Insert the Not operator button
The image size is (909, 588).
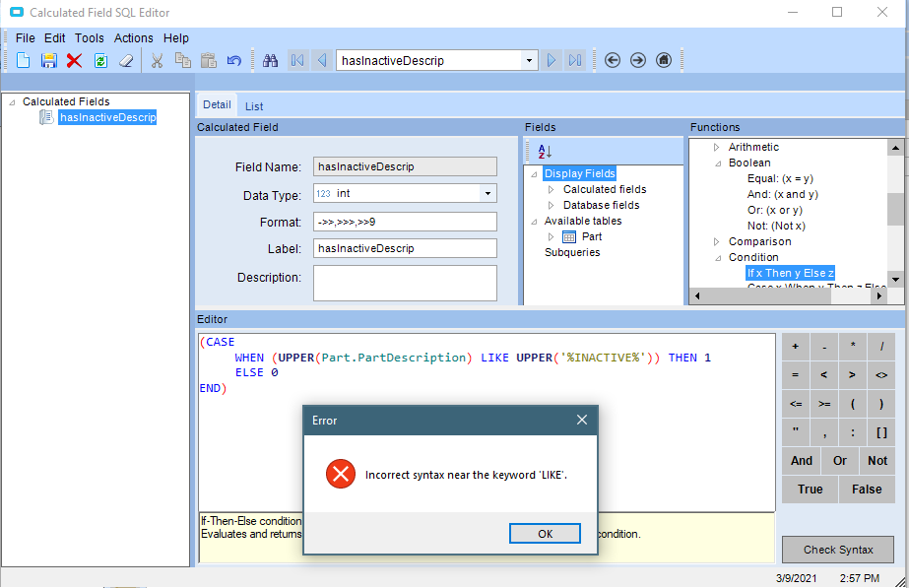pos(877,460)
